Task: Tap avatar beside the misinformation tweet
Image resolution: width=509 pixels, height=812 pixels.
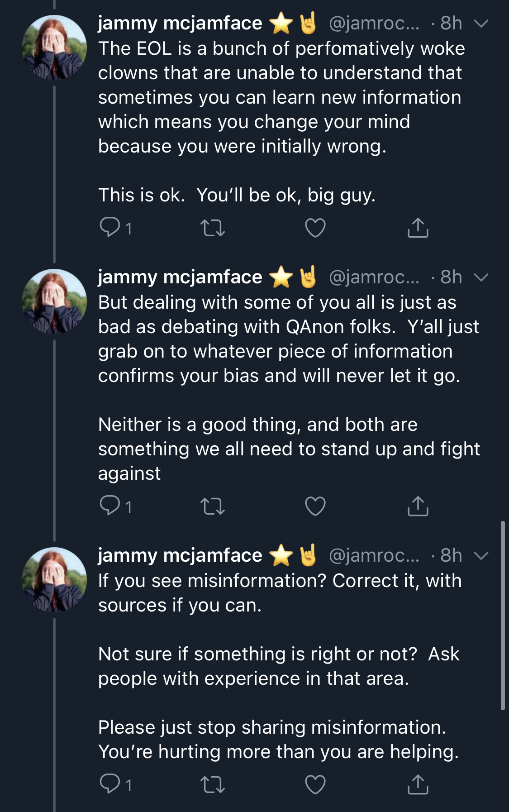Action: pos(54,580)
